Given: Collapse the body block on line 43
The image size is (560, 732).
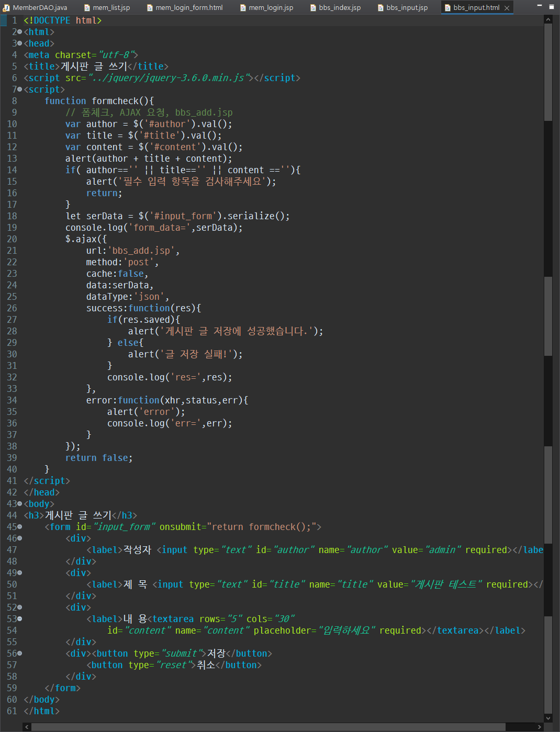Looking at the screenshot, I should pyautogui.click(x=19, y=504).
